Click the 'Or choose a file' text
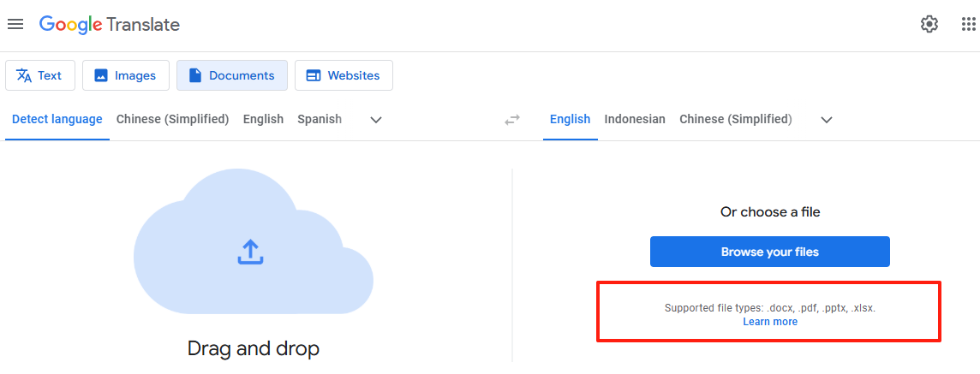The image size is (980, 374). click(x=770, y=212)
